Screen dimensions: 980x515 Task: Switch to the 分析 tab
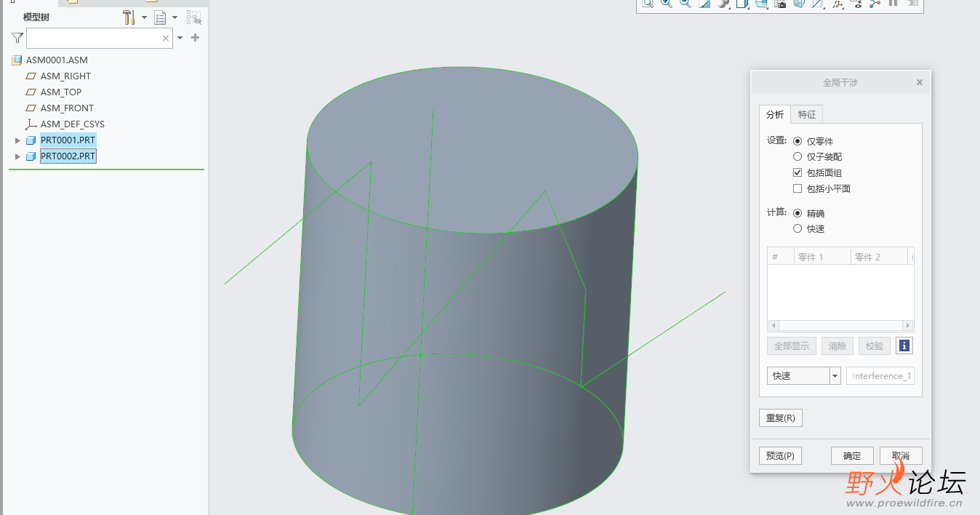coord(775,114)
